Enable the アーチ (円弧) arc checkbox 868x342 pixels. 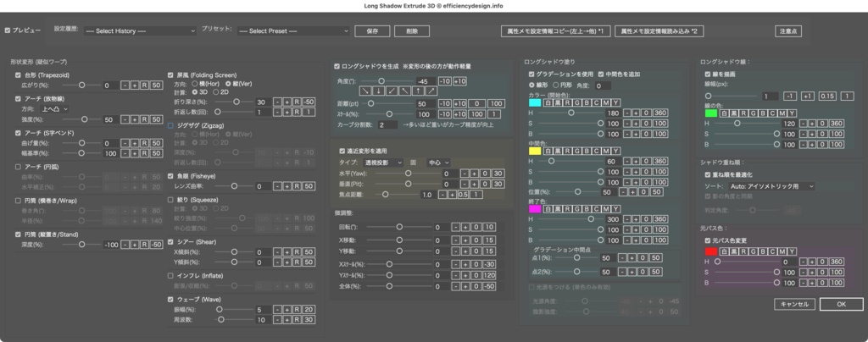[18, 166]
